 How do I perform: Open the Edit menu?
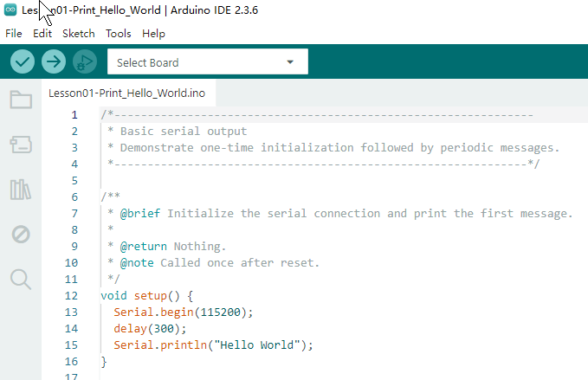[x=42, y=34]
